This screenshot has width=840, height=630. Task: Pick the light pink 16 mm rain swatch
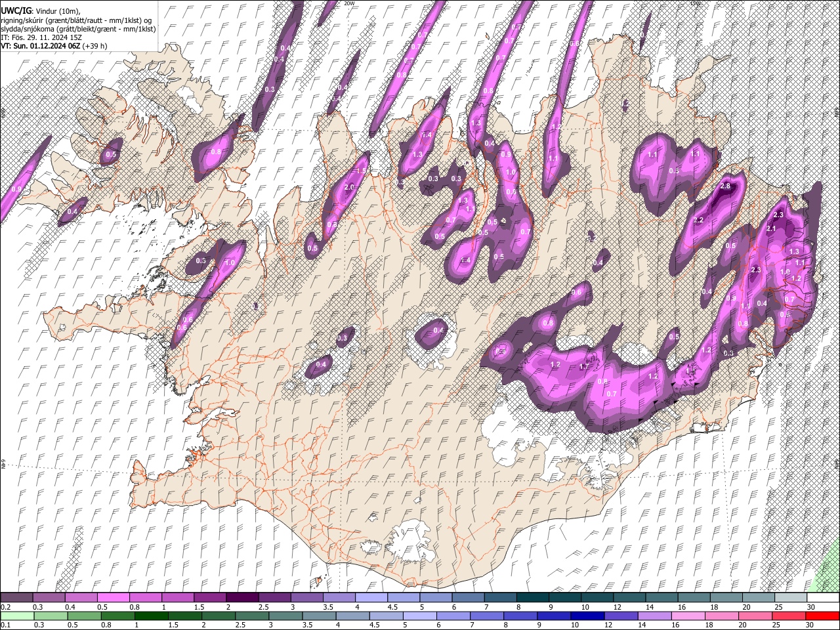pyautogui.click(x=688, y=616)
